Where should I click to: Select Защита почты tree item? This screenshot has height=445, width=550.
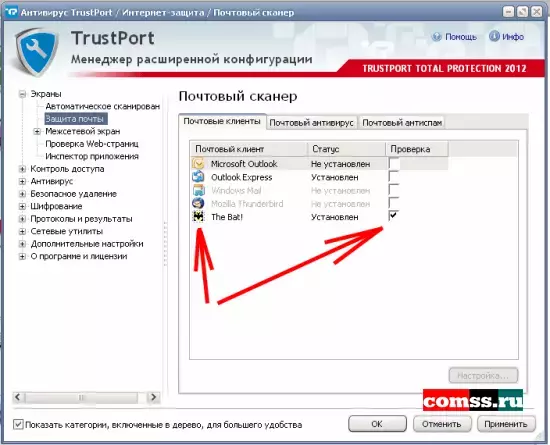click(75, 119)
